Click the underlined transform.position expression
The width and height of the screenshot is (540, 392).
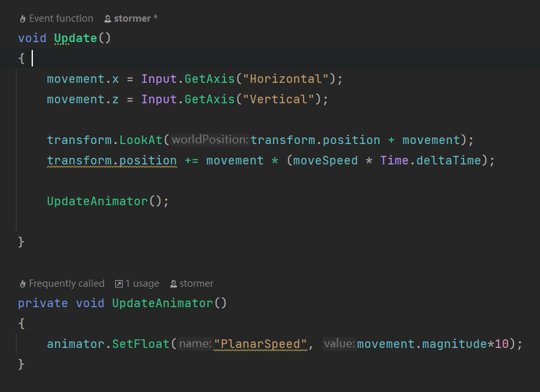click(x=111, y=160)
